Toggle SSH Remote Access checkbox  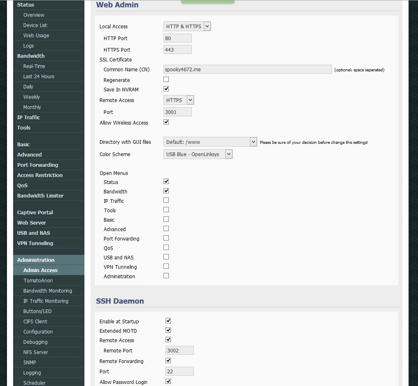pyautogui.click(x=168, y=340)
